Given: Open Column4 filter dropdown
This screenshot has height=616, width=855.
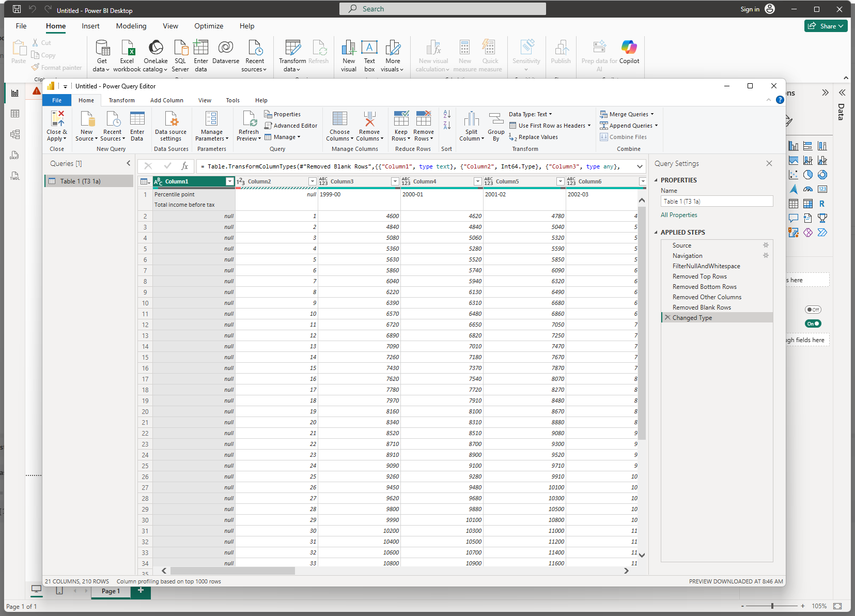Looking at the screenshot, I should pos(478,181).
